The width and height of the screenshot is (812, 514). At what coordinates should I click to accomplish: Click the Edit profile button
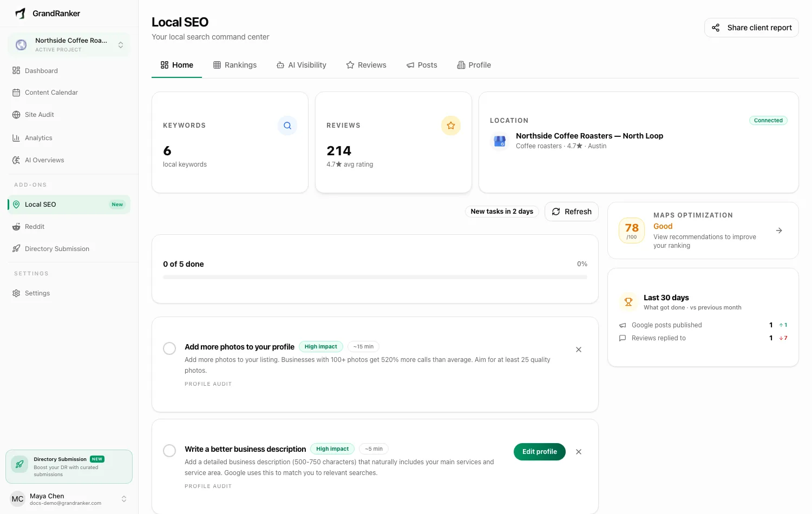pyautogui.click(x=540, y=452)
